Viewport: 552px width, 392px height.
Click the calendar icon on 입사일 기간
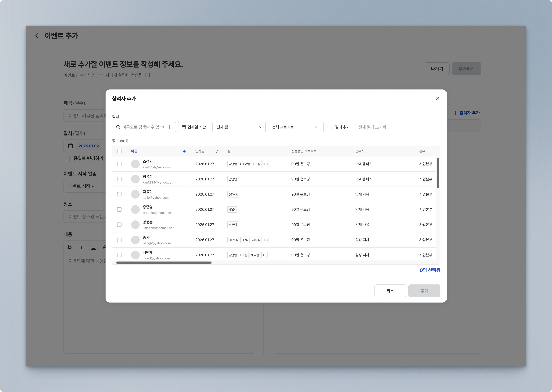pos(184,127)
